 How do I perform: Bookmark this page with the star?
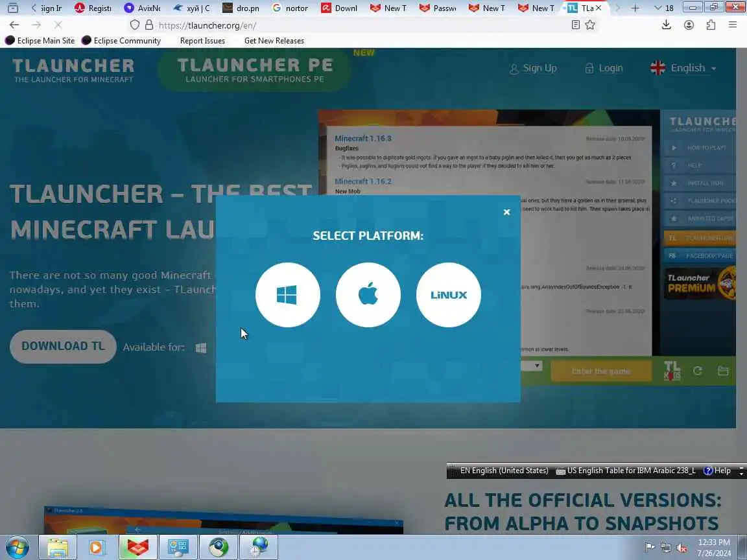tap(590, 25)
